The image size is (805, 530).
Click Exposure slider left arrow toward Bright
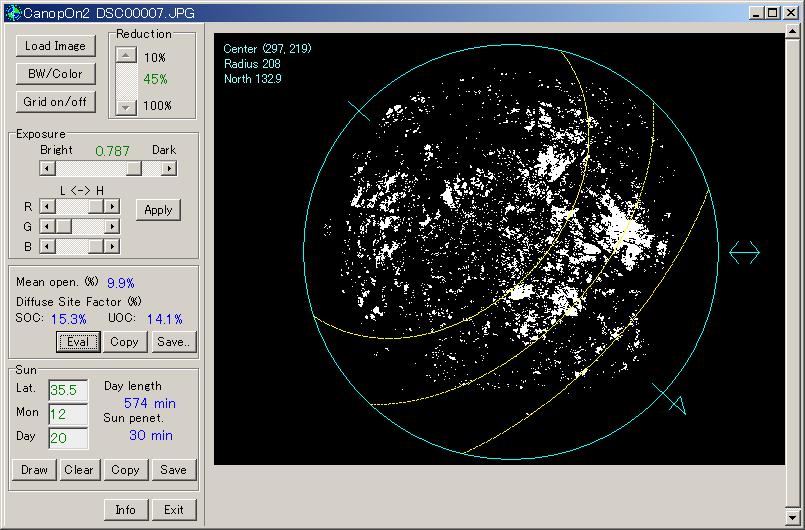click(47, 168)
